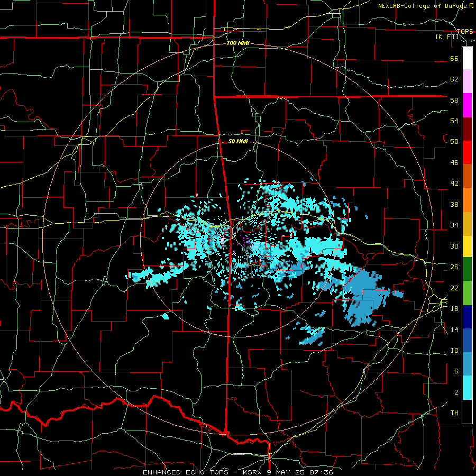
Task: Click the [K FT] units label
Action: click(447, 37)
